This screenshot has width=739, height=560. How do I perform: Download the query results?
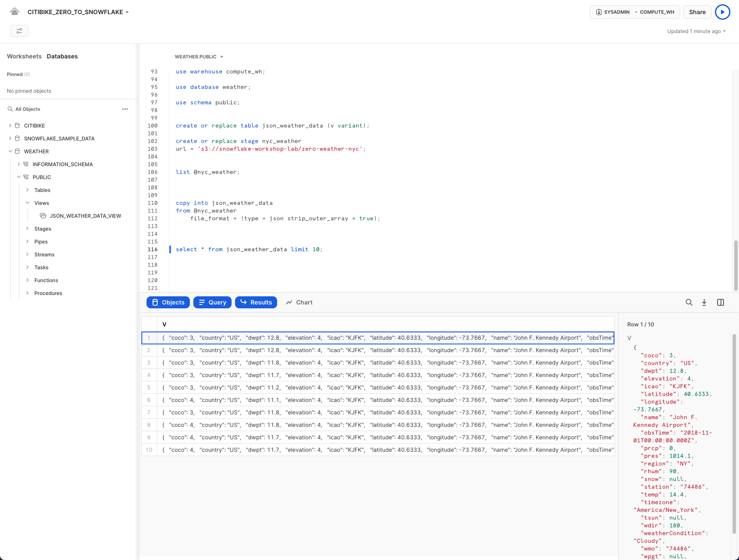(x=704, y=302)
